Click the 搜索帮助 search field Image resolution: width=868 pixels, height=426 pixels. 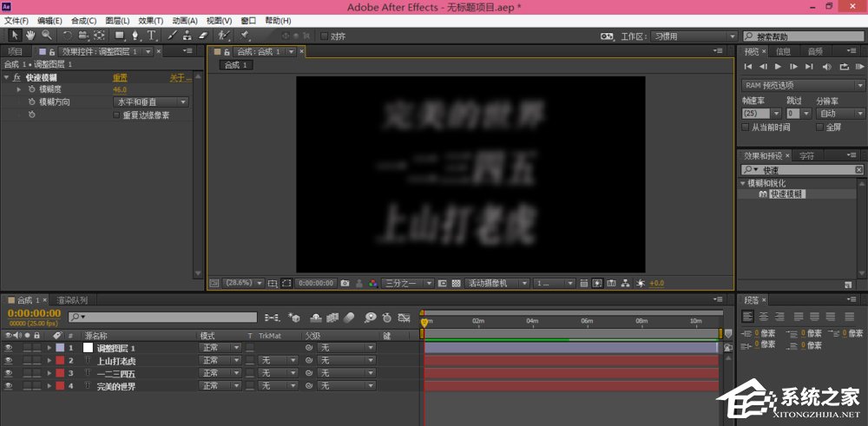coord(805,36)
